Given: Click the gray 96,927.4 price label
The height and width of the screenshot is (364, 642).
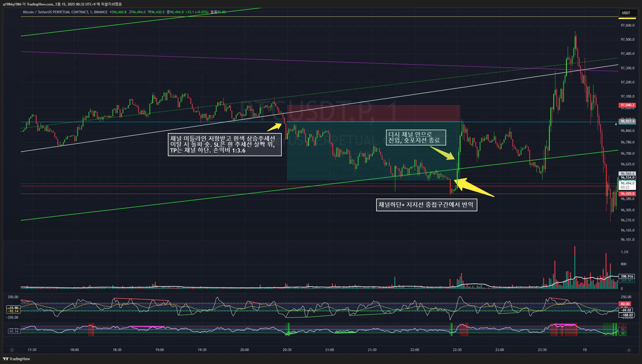Looking at the screenshot, I should 627,121.
